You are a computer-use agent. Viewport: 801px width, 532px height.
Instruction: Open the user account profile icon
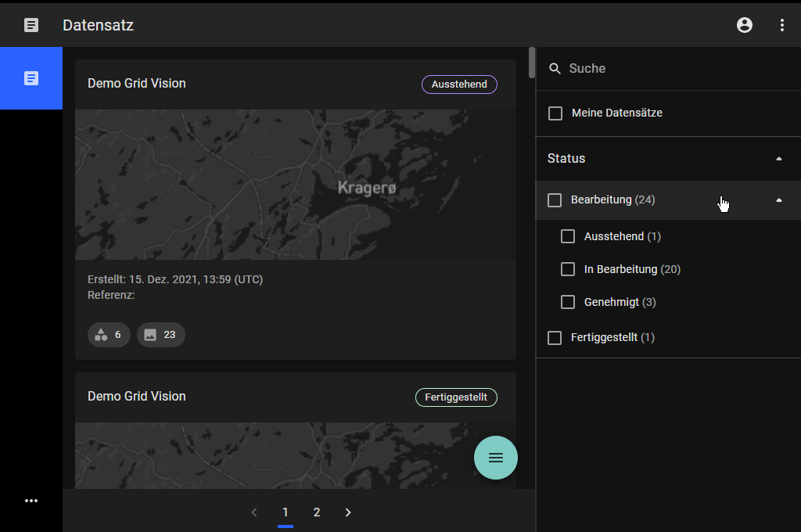(x=745, y=25)
